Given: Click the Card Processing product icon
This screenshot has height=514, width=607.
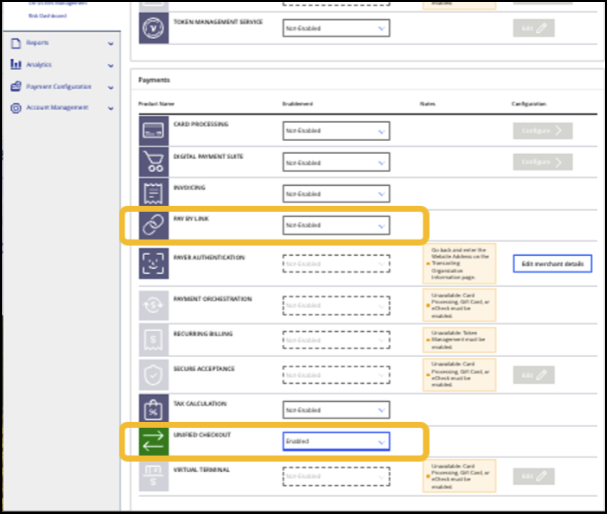Looking at the screenshot, I should click(x=154, y=130).
